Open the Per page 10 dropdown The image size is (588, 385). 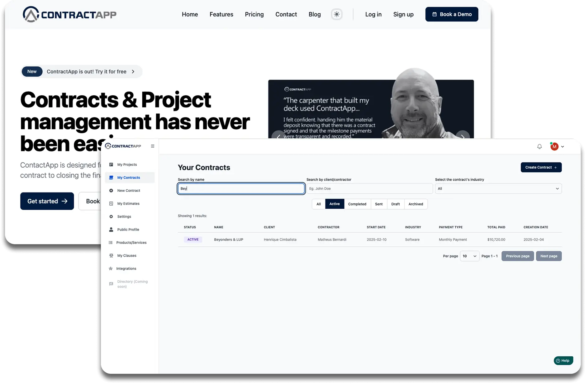[x=469, y=256]
